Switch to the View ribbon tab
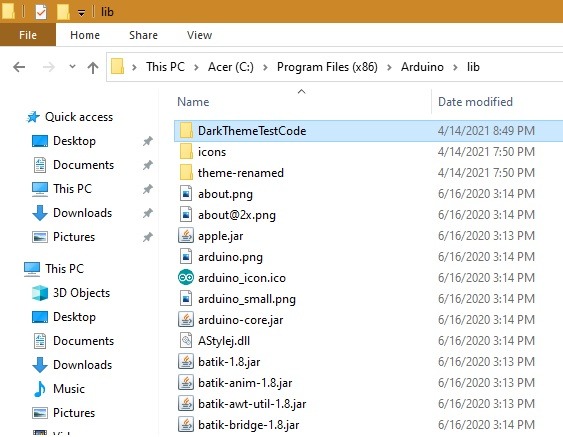This screenshot has height=437, width=563. tap(199, 35)
